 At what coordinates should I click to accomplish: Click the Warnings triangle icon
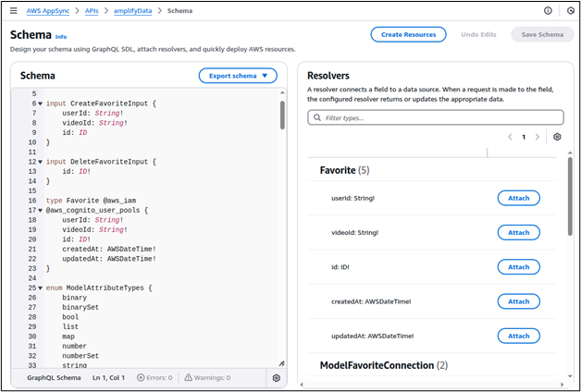[188, 377]
